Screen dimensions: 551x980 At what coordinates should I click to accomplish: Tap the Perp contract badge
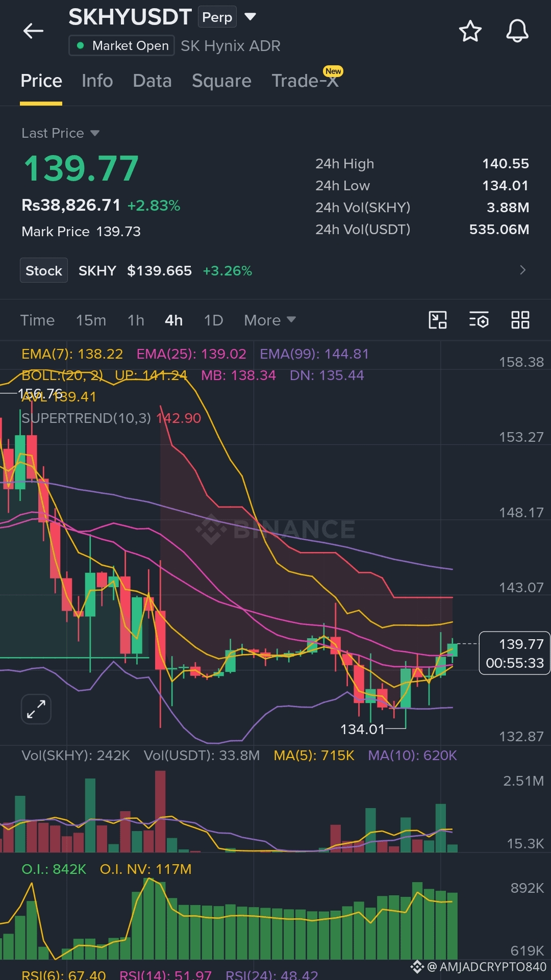(217, 17)
